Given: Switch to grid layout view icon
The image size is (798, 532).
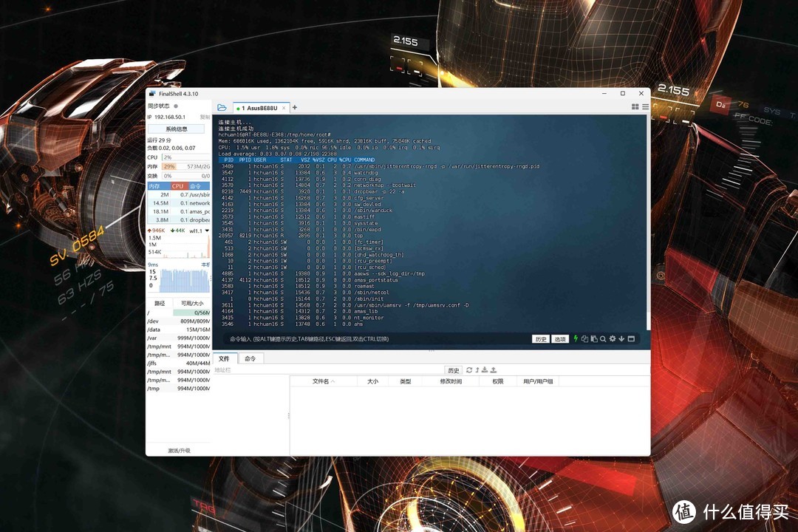Looking at the screenshot, I should click(x=635, y=107).
